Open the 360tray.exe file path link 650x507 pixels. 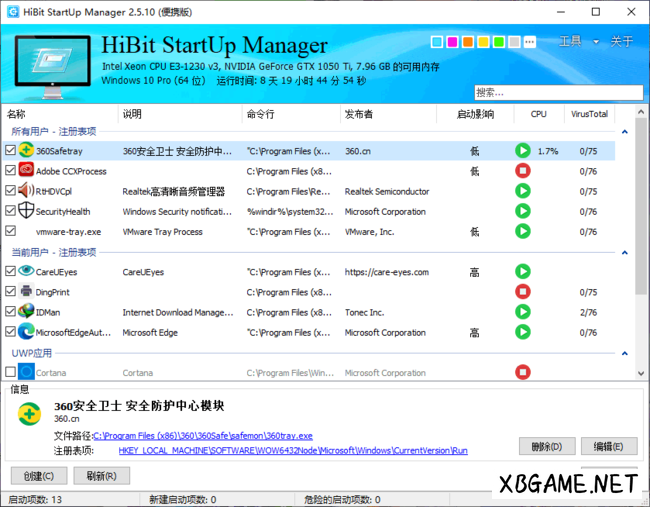203,436
